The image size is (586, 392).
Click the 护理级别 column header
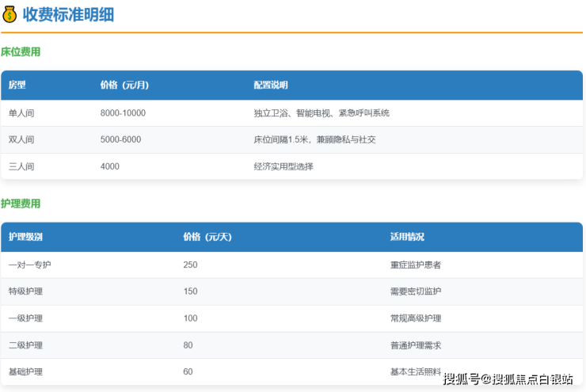click(x=25, y=237)
